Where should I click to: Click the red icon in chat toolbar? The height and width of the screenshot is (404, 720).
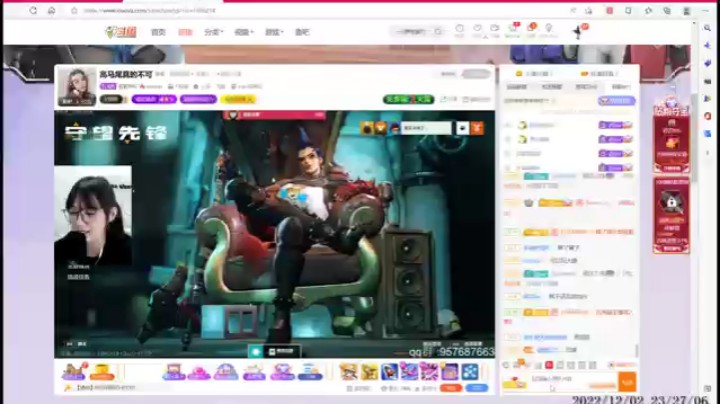tap(549, 365)
